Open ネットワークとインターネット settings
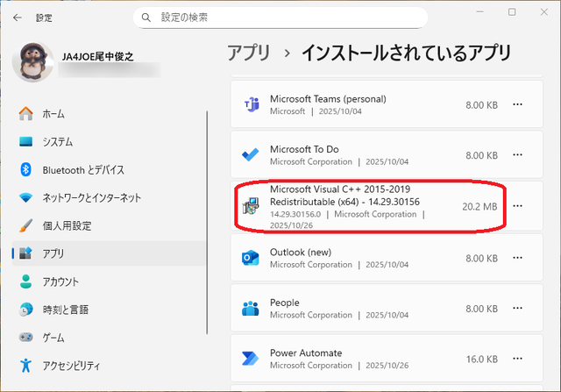This screenshot has height=392, width=561. click(x=109, y=197)
